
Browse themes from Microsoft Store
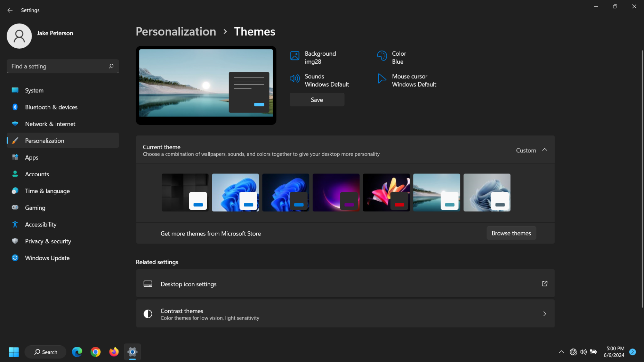pos(511,233)
